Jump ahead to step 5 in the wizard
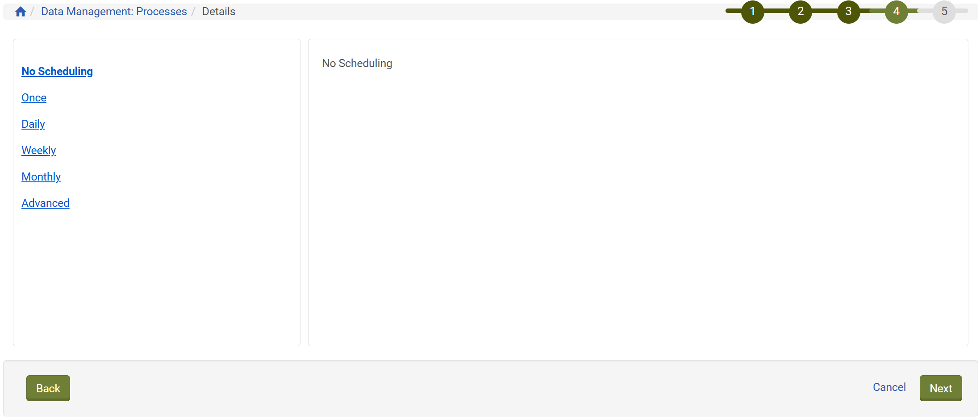 point(944,12)
